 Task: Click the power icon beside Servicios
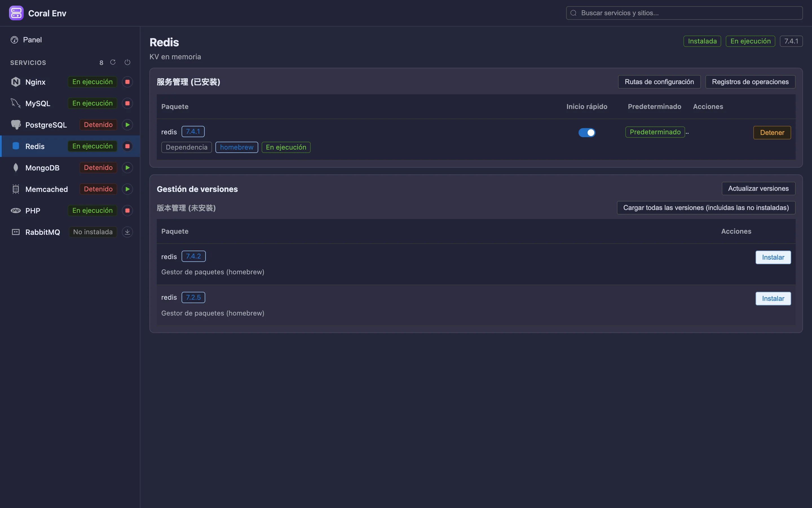[127, 62]
